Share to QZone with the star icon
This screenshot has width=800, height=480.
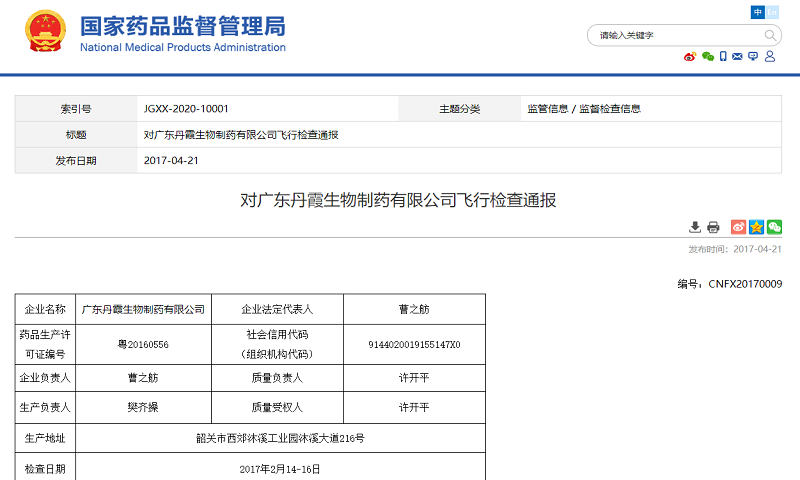[x=756, y=227]
